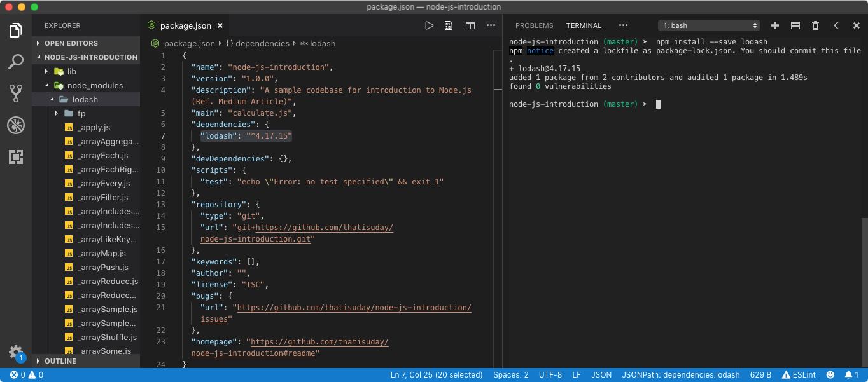This screenshot has height=382, width=868.
Task: Run the code with play icon
Action: click(429, 25)
